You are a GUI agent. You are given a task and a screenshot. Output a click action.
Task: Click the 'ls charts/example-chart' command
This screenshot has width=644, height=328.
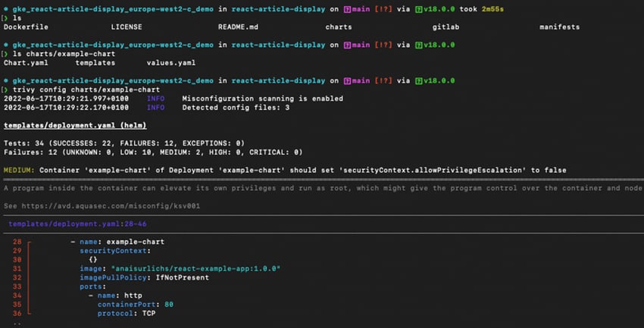tap(64, 55)
